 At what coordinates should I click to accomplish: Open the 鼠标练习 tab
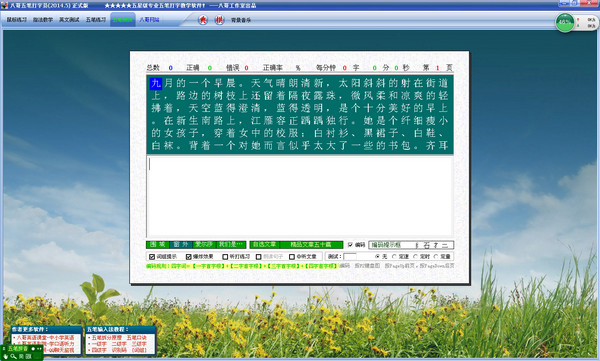(16, 20)
